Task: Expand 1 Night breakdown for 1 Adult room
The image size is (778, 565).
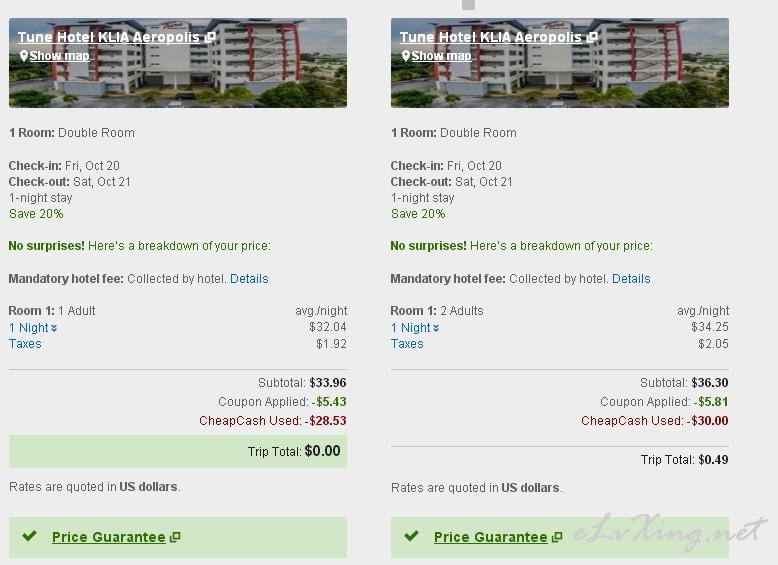Action: pyautogui.click(x=33, y=328)
